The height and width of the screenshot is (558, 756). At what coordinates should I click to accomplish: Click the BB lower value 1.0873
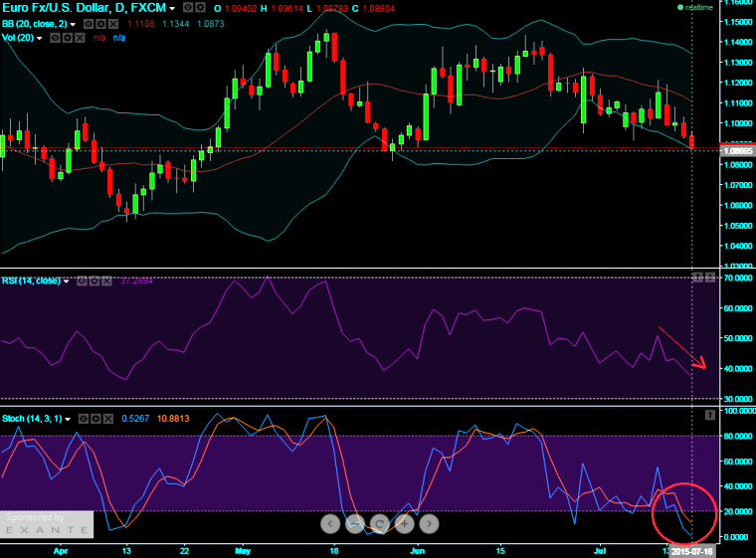point(211,24)
